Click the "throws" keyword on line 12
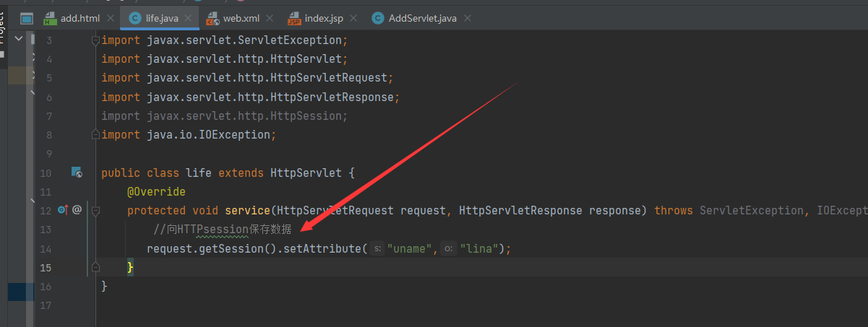This screenshot has width=868, height=327. click(674, 211)
